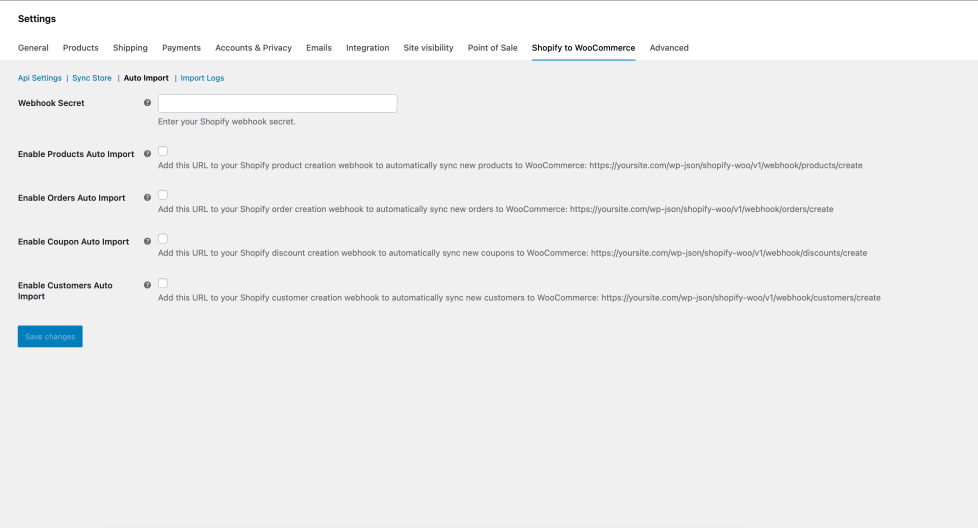The height and width of the screenshot is (528, 978).
Task: Click help icon for Orders Auto Import
Action: (148, 198)
